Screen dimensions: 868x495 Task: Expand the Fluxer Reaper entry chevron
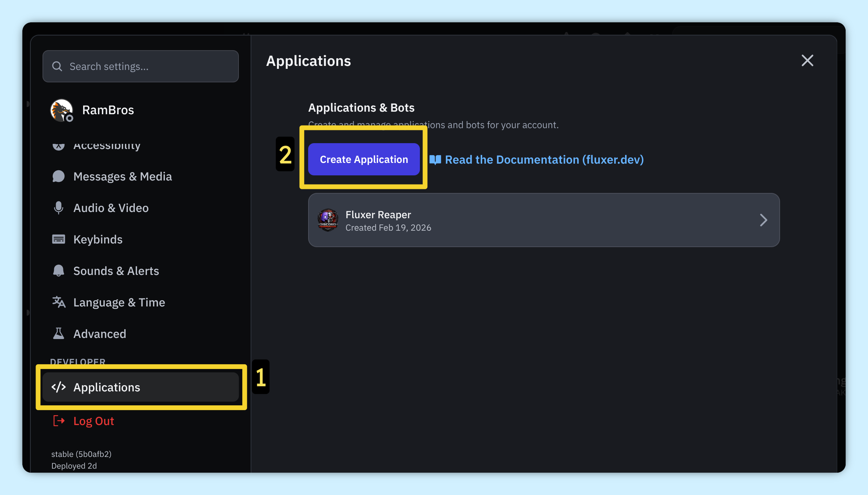[764, 220]
